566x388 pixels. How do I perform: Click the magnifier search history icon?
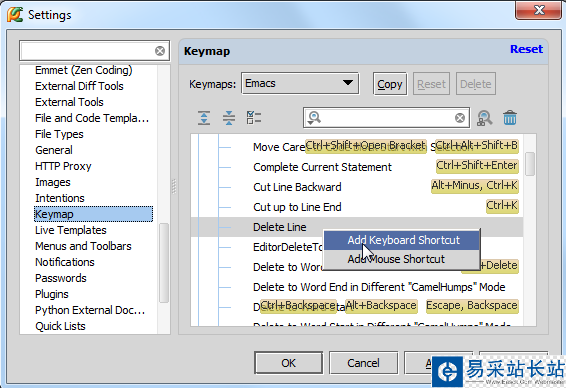pos(314,118)
